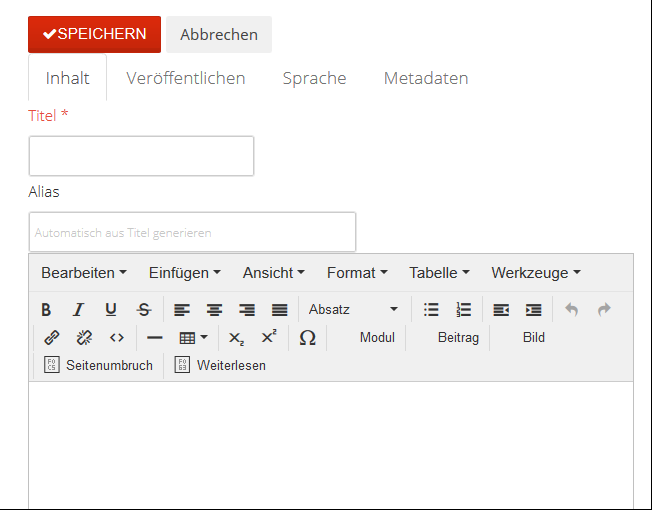Click the Speichern button
Screen dimensions: 652x510
point(94,34)
